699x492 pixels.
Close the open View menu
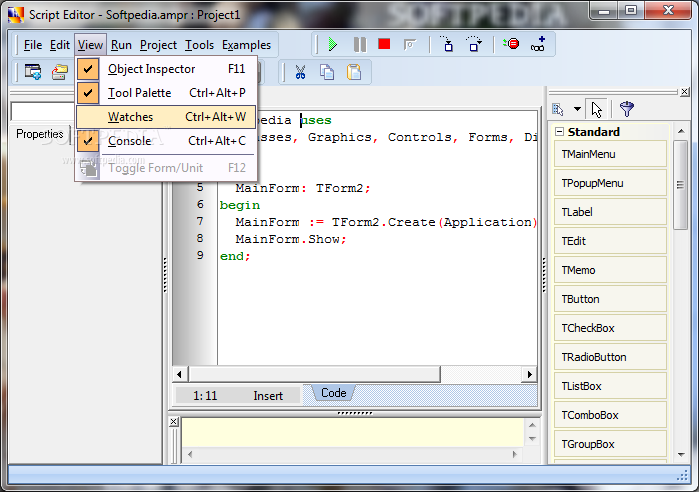point(90,45)
